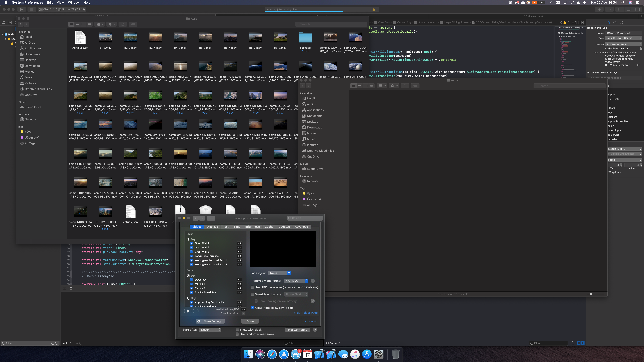Adjust back Finder icon size slider
Image resolution: width=644 pixels, height=362 pixels.
(595, 294)
